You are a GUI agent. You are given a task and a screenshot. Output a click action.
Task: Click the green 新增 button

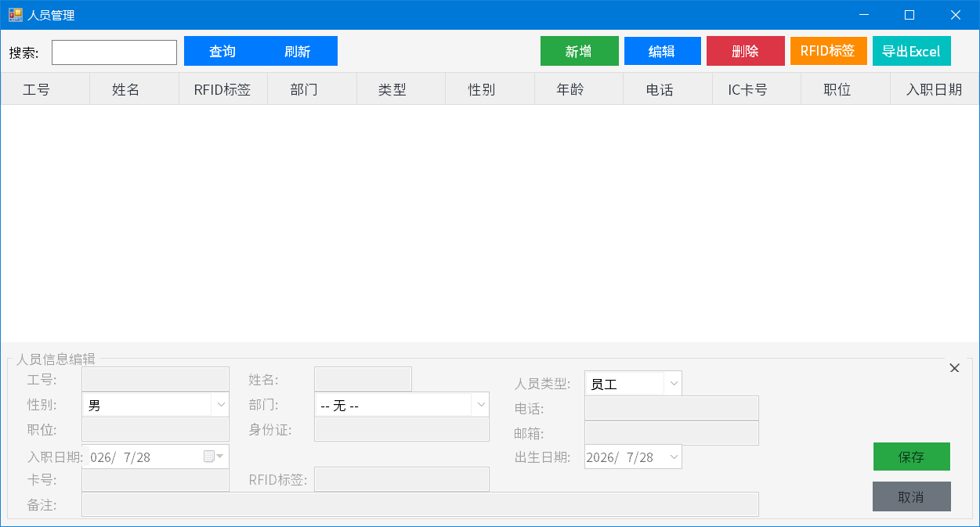[579, 51]
